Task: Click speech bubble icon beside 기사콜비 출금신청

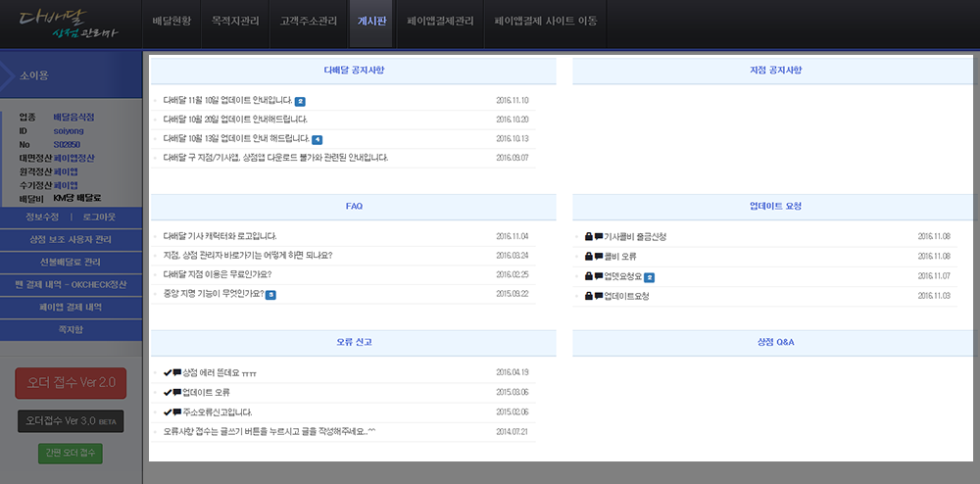Action: click(599, 237)
